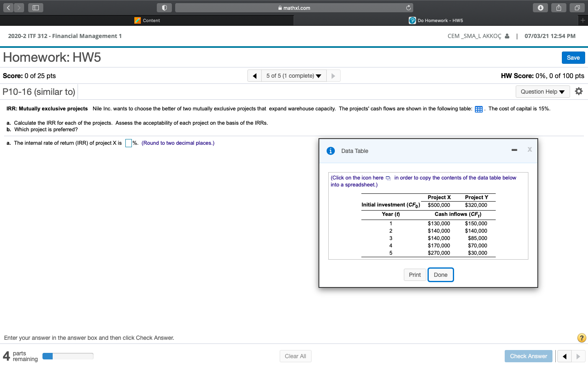Screen dimensions: 588x368
Task: Click the copy-to-spreadsheet icon in the dialog
Action: [388, 178]
